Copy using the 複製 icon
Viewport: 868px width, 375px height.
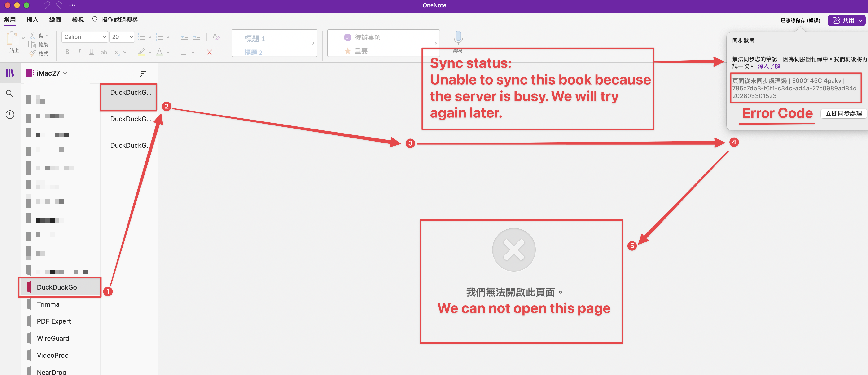pyautogui.click(x=32, y=45)
